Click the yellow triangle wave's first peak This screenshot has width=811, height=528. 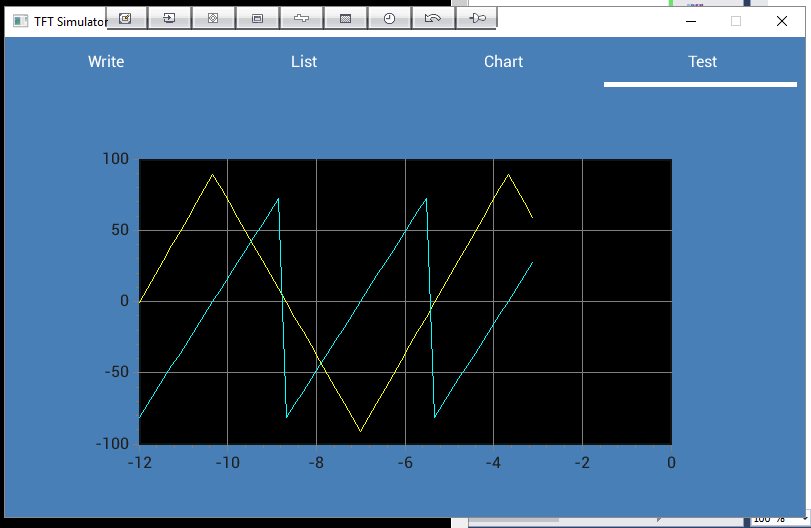(213, 175)
